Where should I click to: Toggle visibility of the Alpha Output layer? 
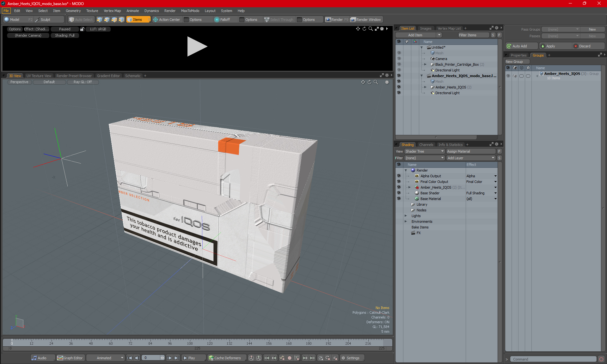(399, 176)
